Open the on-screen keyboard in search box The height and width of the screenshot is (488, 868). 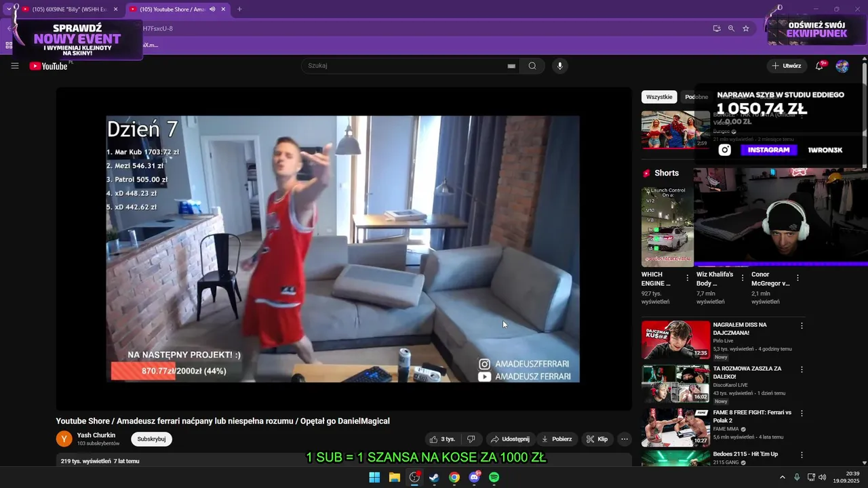point(511,66)
